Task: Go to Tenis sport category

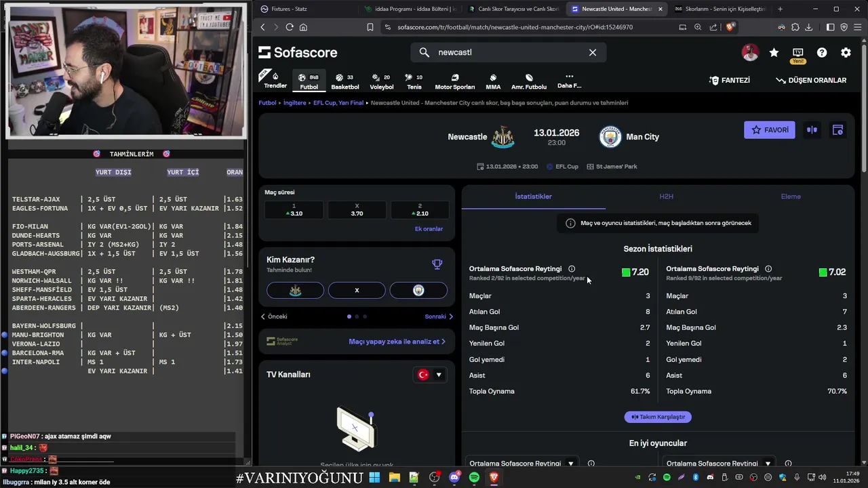Action: pyautogui.click(x=414, y=81)
